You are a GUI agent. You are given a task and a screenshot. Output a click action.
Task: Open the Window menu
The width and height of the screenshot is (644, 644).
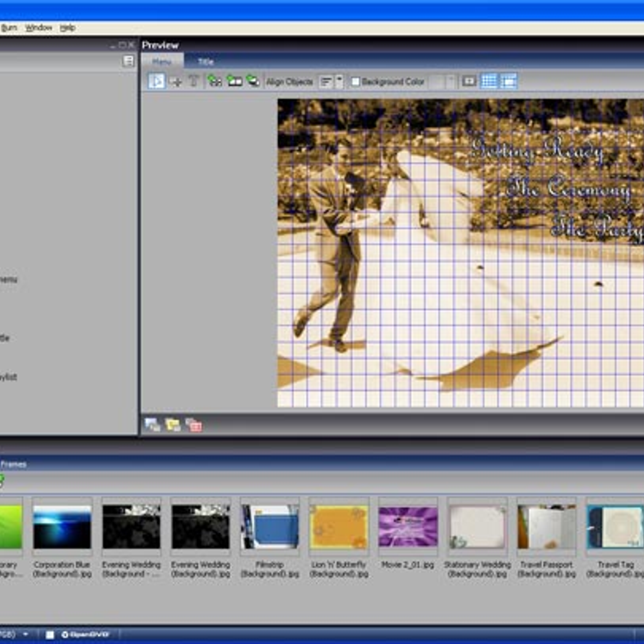coord(39,28)
